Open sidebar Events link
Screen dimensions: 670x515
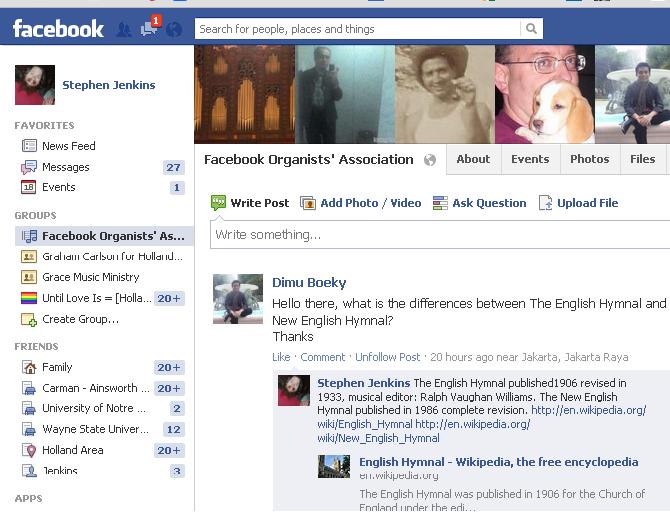coord(59,187)
